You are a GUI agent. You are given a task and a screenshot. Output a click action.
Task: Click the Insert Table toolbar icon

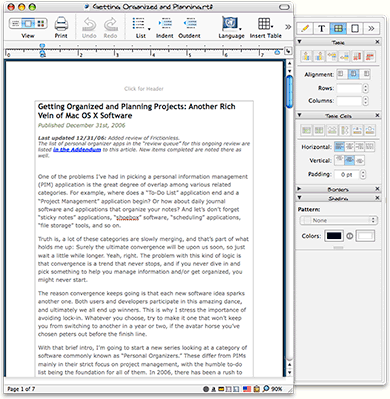[265, 24]
